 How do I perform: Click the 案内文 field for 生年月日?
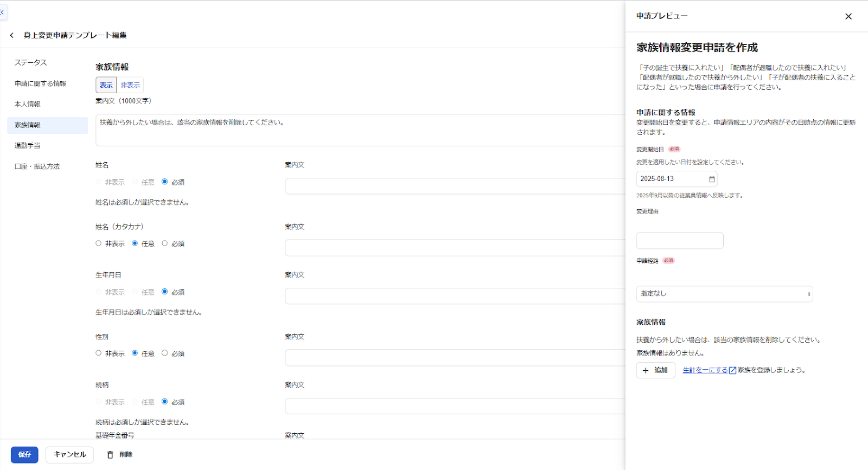[455, 296]
